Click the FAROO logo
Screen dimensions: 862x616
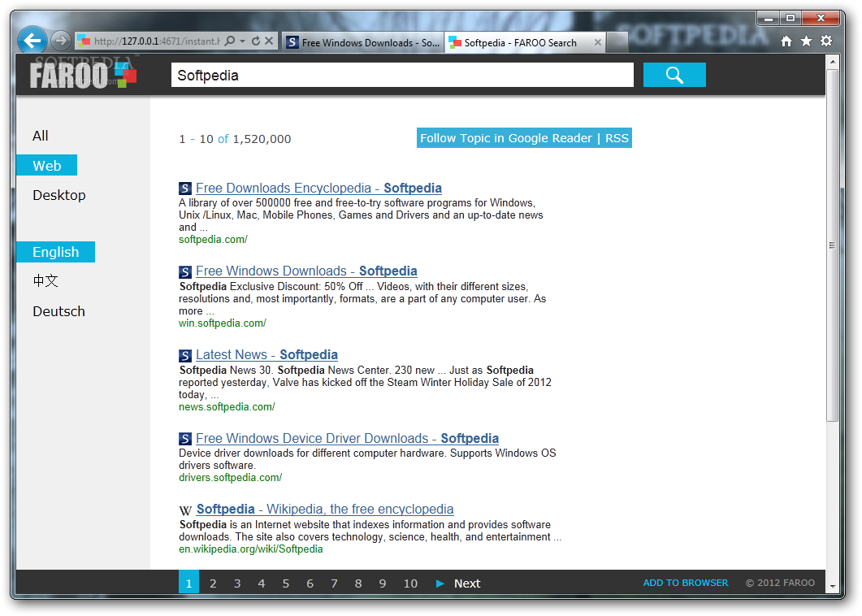[x=83, y=75]
